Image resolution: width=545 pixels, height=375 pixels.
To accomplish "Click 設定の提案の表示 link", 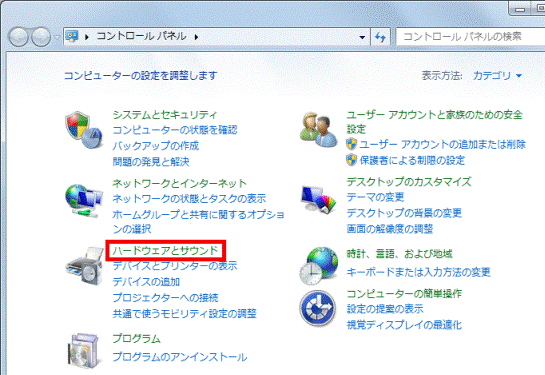I will [385, 309].
